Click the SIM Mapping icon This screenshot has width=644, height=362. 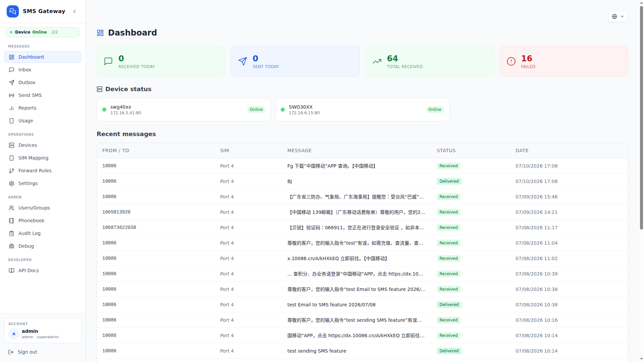click(x=12, y=158)
